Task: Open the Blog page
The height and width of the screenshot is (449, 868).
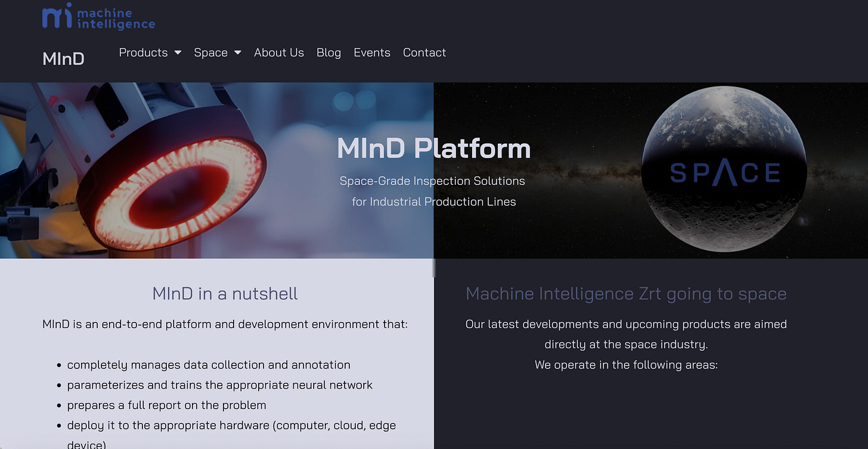Action: (328, 52)
